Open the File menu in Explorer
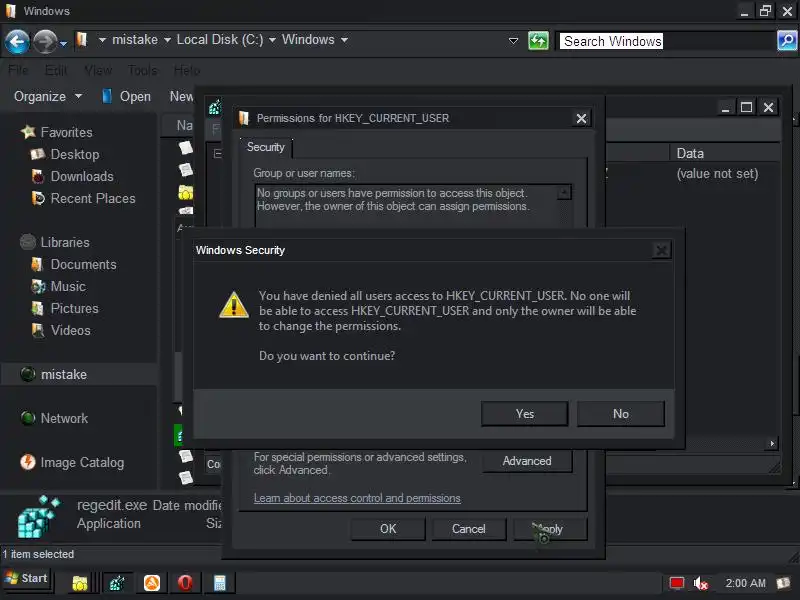 18,70
